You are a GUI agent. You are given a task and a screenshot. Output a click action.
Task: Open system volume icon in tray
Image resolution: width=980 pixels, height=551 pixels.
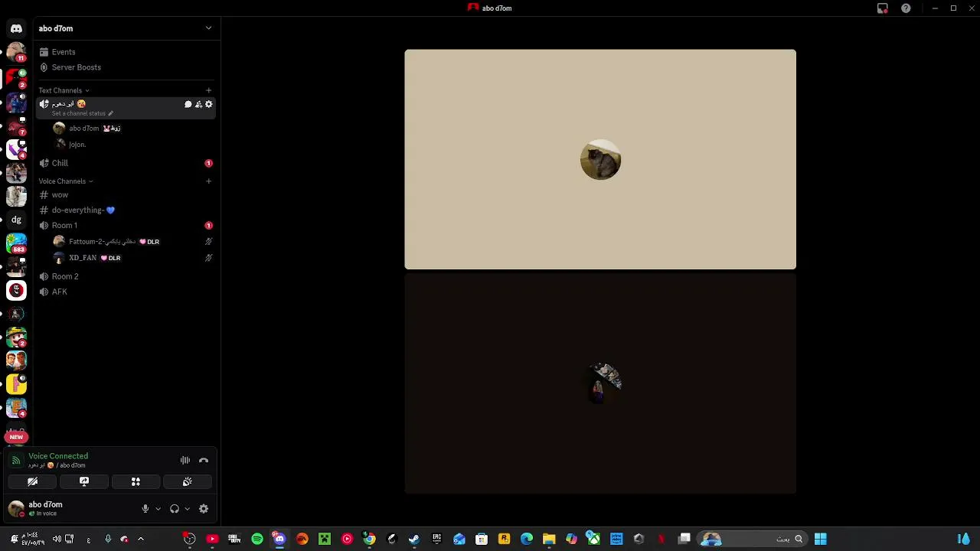coord(57,539)
